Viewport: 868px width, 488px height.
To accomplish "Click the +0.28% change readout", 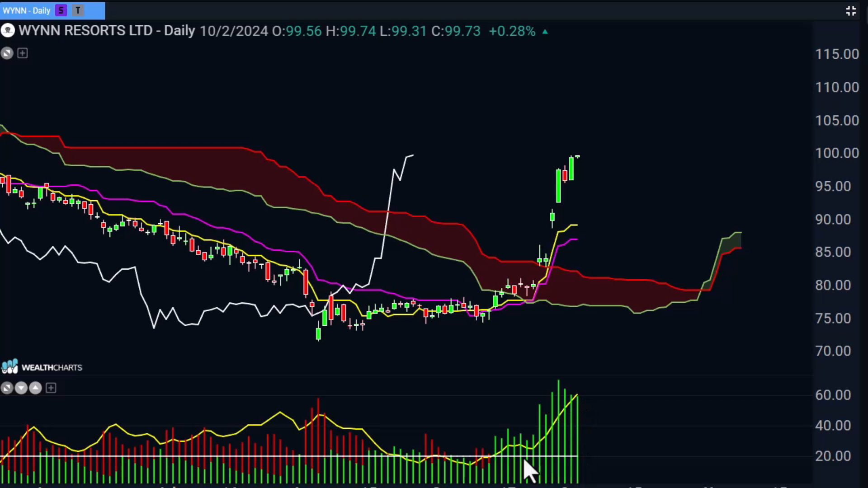I will (512, 31).
